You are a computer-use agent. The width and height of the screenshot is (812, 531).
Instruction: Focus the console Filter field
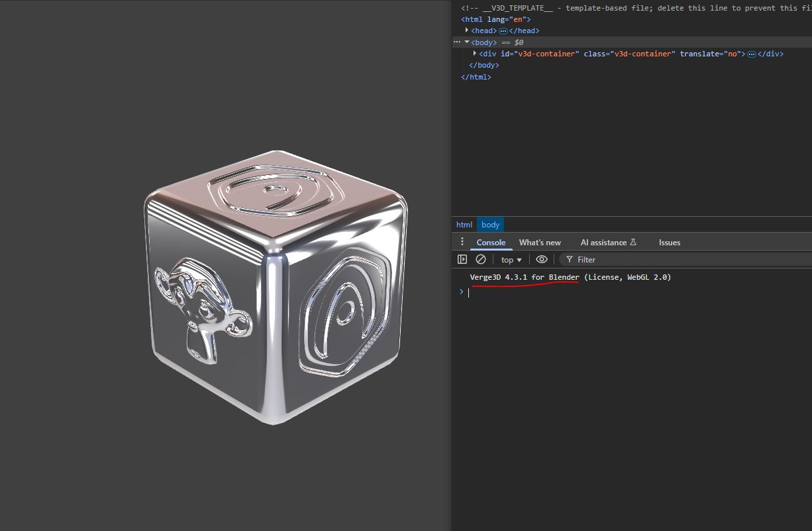[685, 259]
